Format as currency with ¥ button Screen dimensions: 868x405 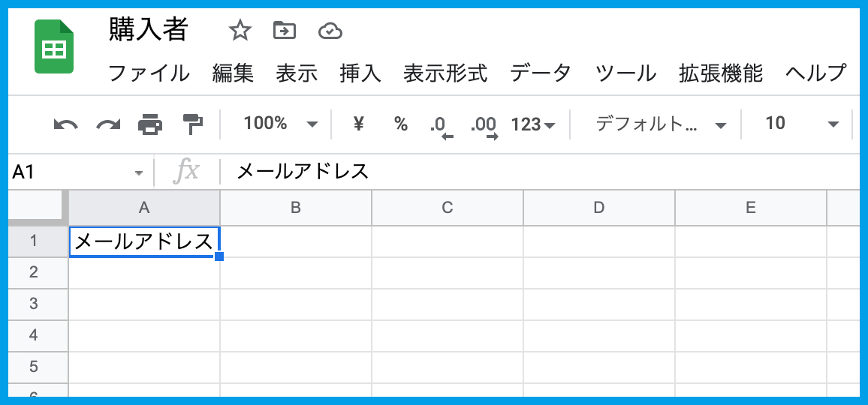(x=358, y=124)
